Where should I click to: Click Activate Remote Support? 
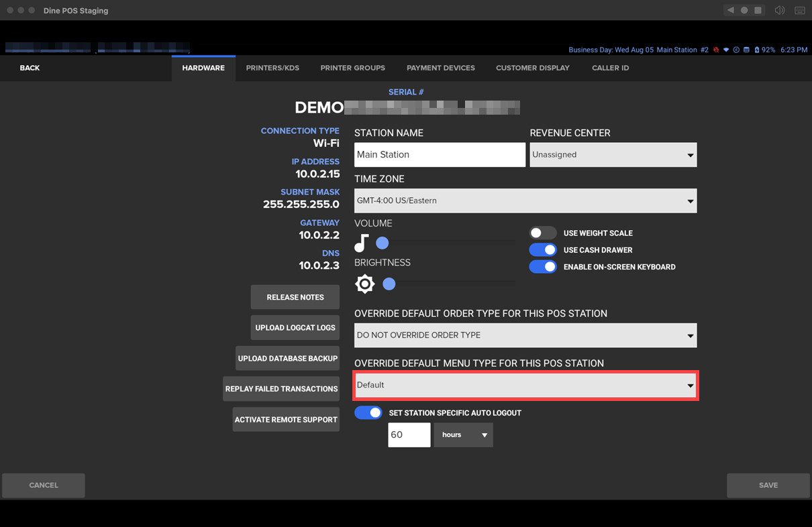[x=286, y=419]
